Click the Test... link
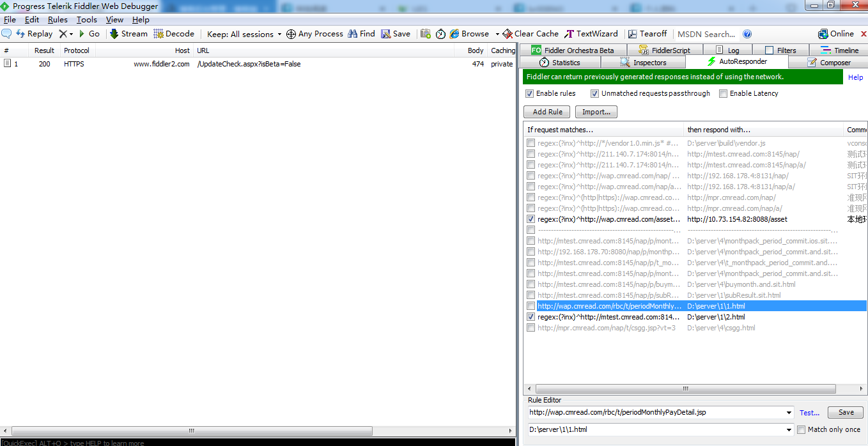Screen dimensions: 868x446 click(x=809, y=413)
